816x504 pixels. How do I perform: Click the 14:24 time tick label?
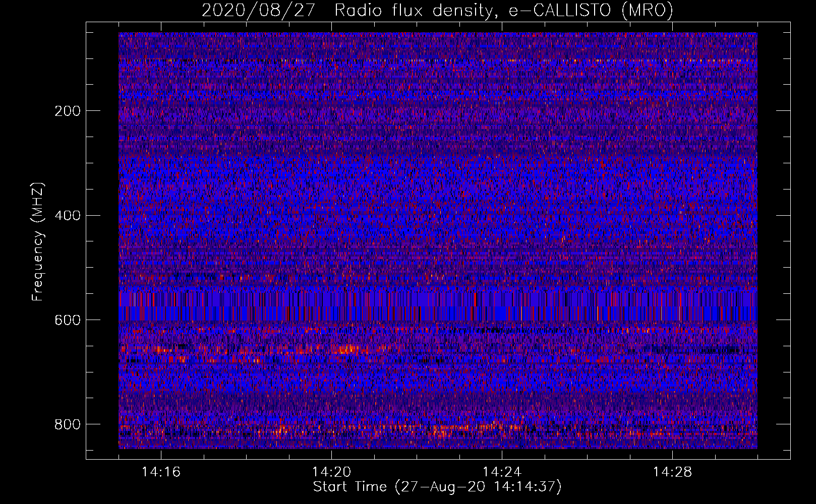[x=502, y=472]
